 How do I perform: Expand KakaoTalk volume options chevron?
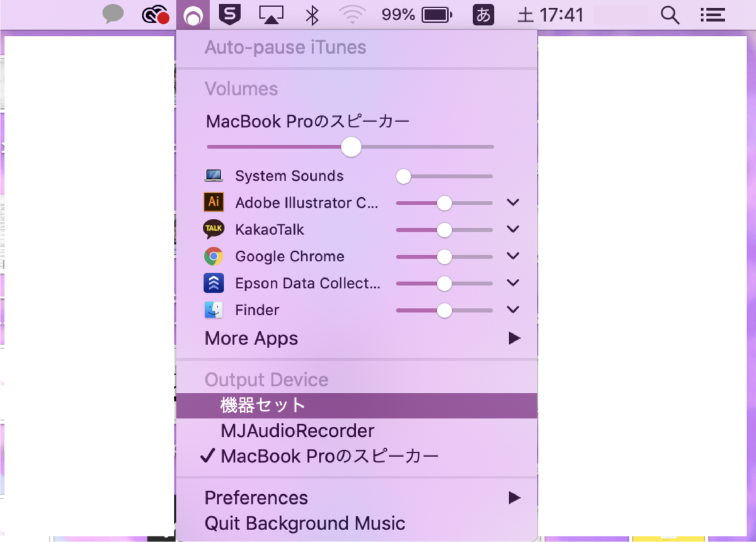[x=513, y=229]
